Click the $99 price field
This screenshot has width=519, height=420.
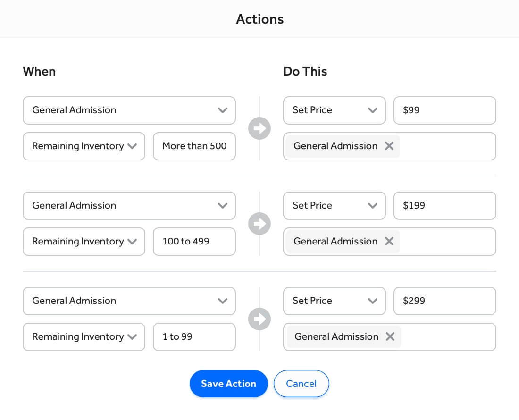point(444,110)
